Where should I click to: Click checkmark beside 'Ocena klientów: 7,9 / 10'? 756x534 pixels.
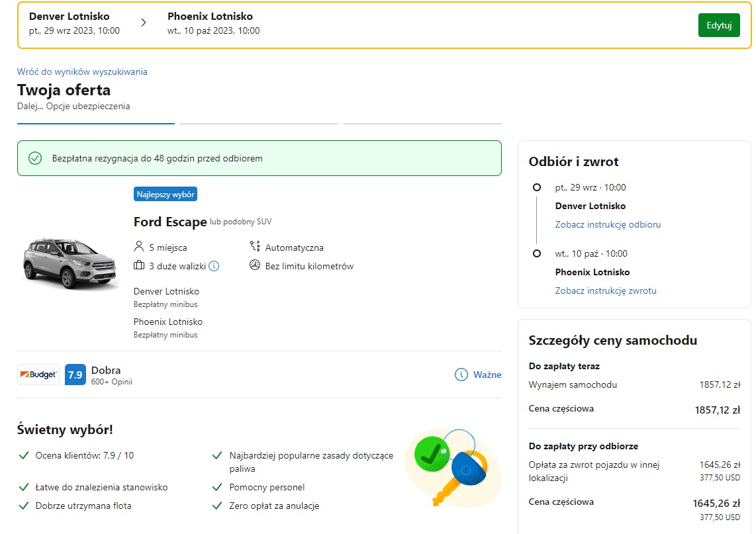24,455
